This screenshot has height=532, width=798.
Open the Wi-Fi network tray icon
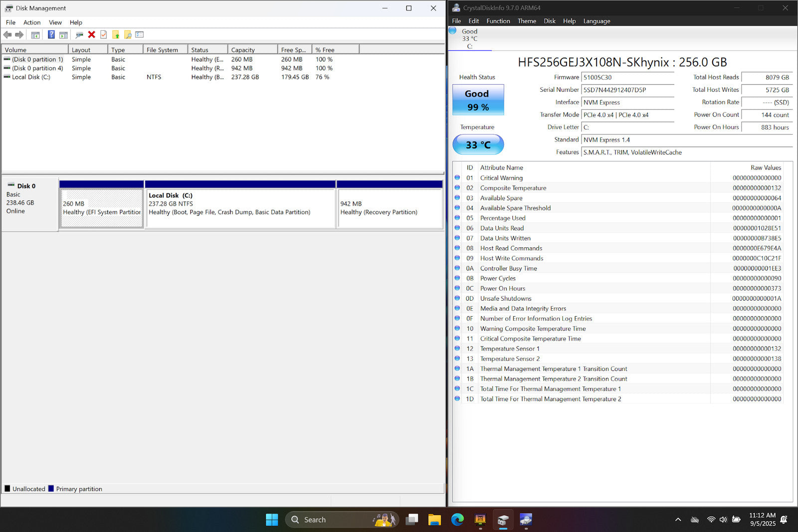(711, 520)
